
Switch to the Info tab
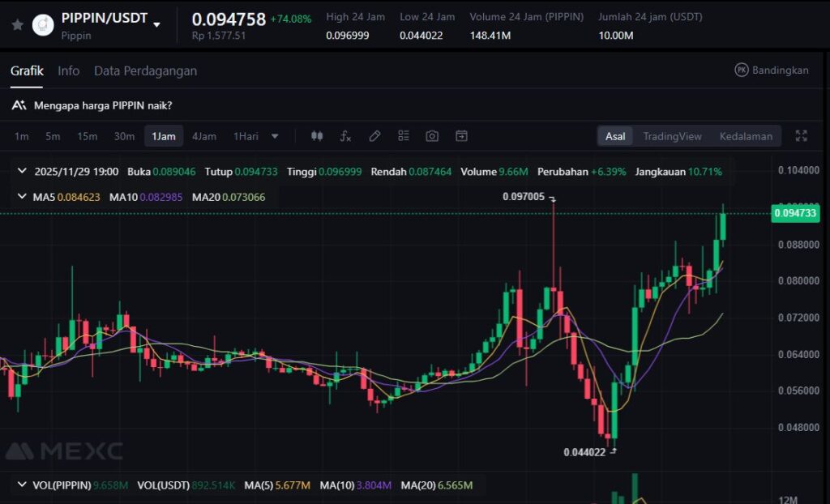point(68,71)
